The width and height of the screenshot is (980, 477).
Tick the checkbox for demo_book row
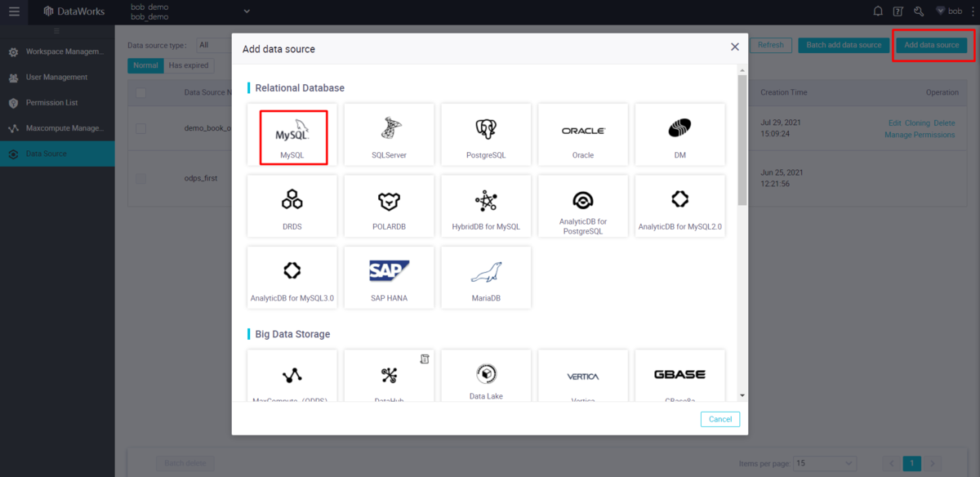[x=141, y=128]
